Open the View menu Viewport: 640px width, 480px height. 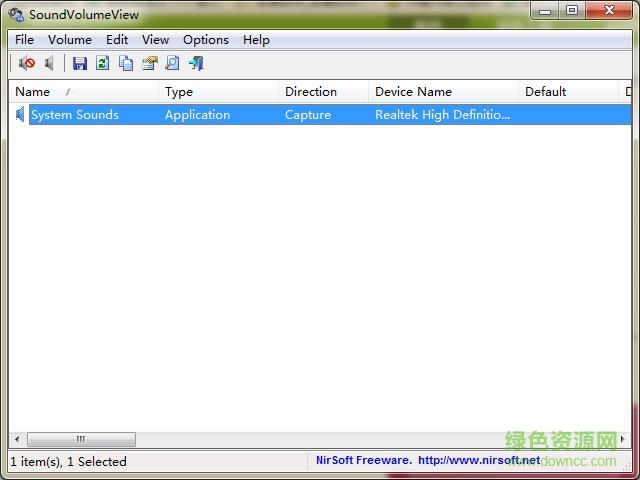pos(156,40)
